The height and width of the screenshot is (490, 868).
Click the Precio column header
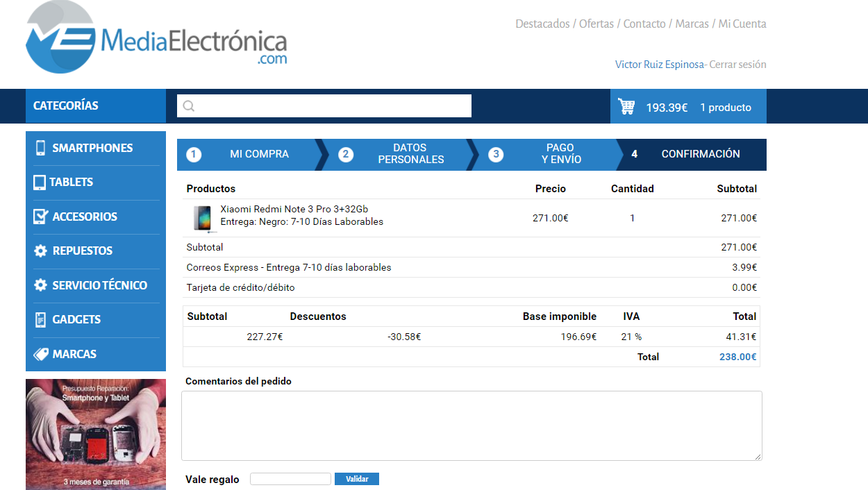pyautogui.click(x=551, y=189)
